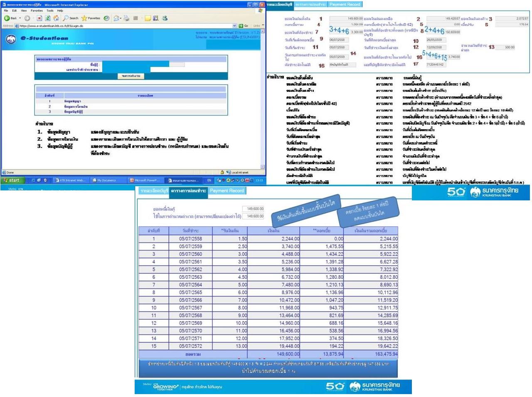532x397 pixels.
Task: Go to the Home page icon
Action: pyautogui.click(x=56, y=18)
